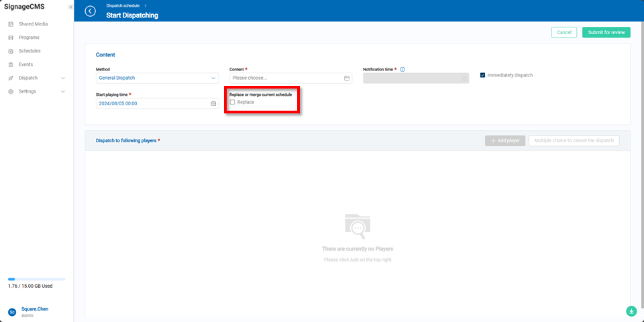Click Submit for review button

[606, 32]
